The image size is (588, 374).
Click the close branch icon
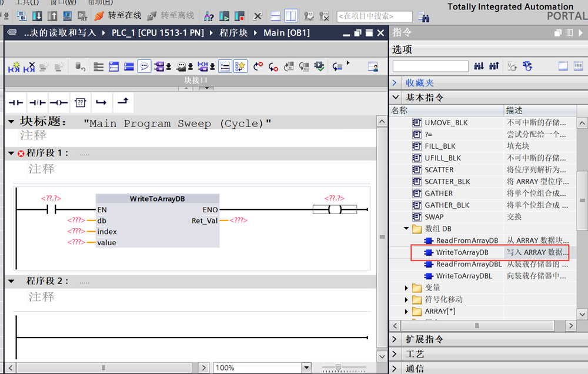122,103
